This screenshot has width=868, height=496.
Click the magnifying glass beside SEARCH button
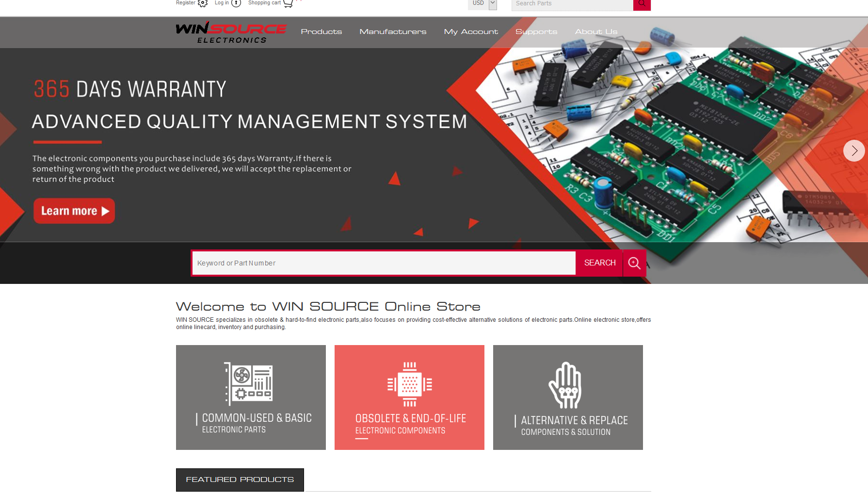(x=634, y=263)
